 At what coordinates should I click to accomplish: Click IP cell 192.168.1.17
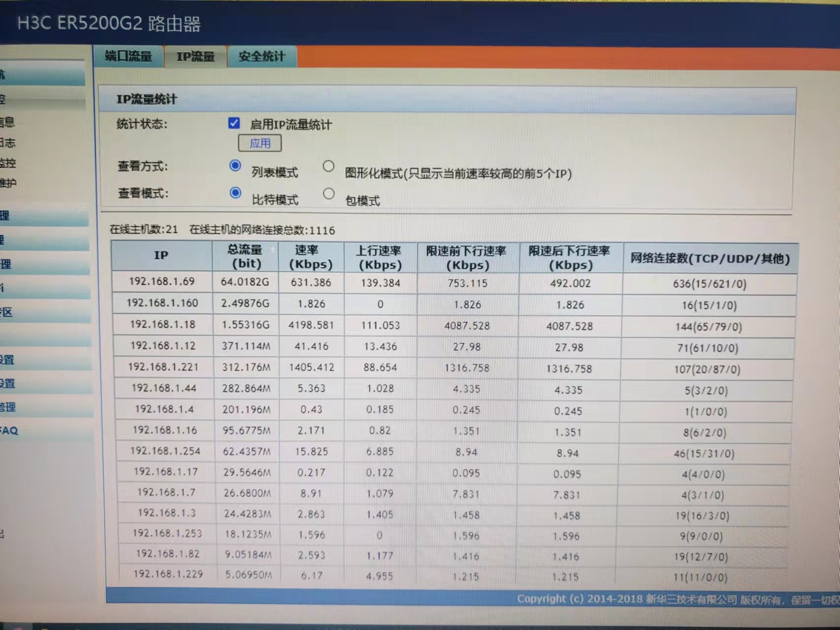tap(166, 472)
